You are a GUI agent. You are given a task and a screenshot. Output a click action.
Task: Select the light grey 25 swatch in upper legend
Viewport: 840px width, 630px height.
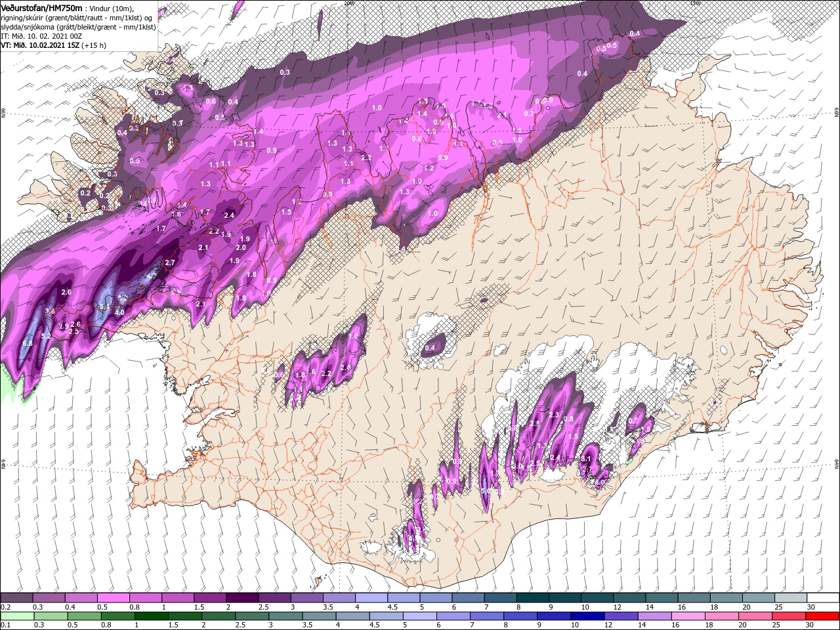pyautogui.click(x=790, y=598)
